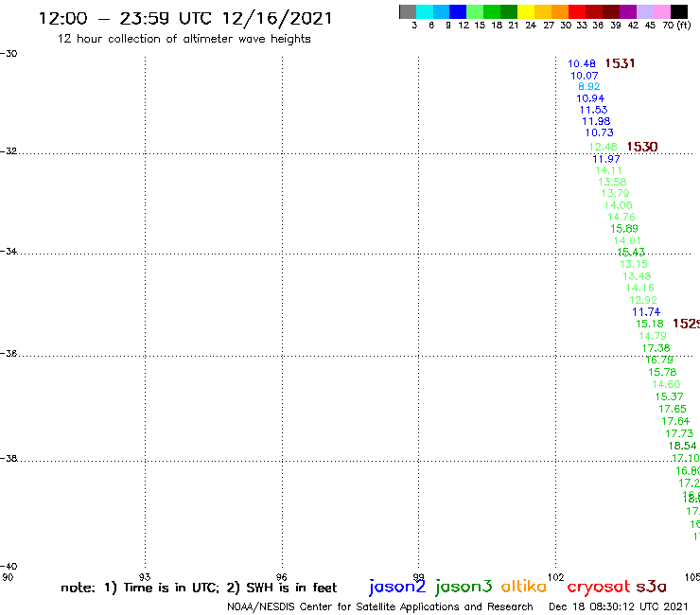Image resolution: width=700 pixels, height=615 pixels.
Task: Click the wave height value 11.53
Action: [593, 110]
